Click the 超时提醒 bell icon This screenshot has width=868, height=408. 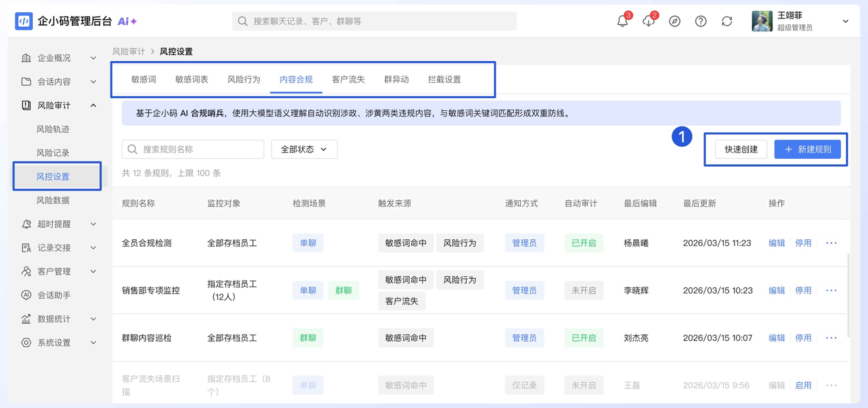(26, 224)
